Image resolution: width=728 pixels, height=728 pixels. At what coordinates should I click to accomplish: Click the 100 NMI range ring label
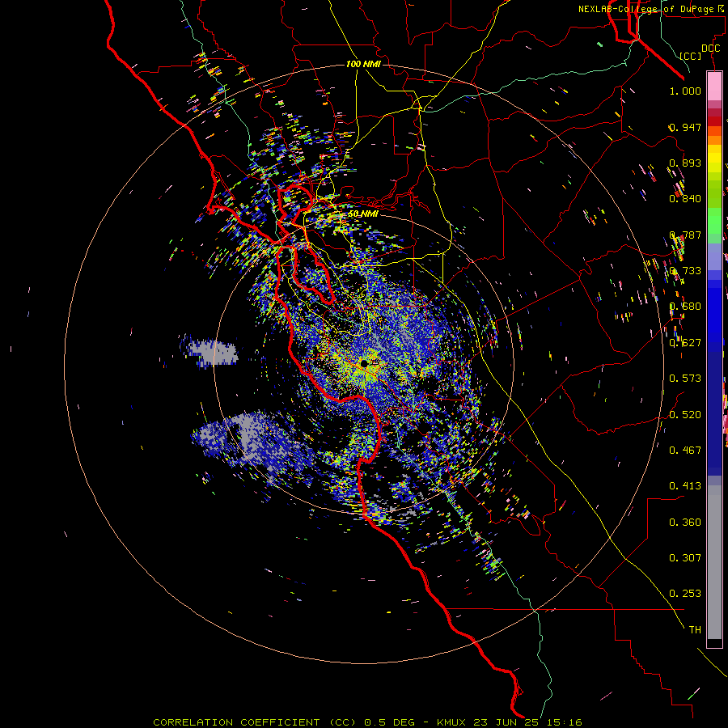363,64
